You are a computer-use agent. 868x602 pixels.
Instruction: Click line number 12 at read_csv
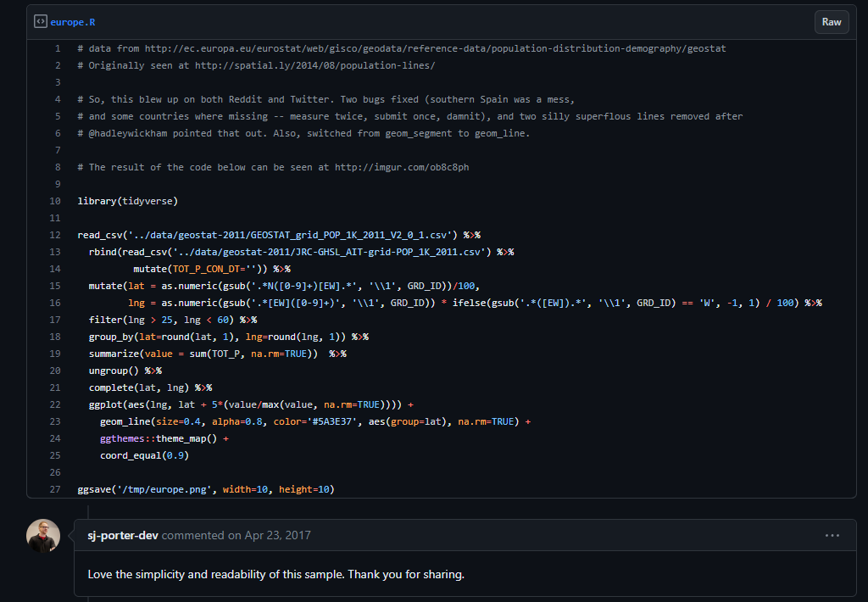[55, 235]
